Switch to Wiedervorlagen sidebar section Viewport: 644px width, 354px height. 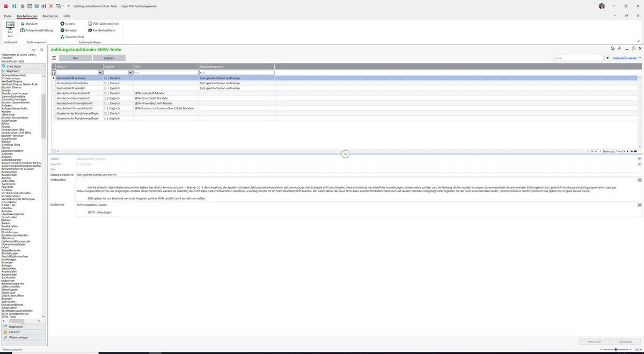tap(23, 337)
